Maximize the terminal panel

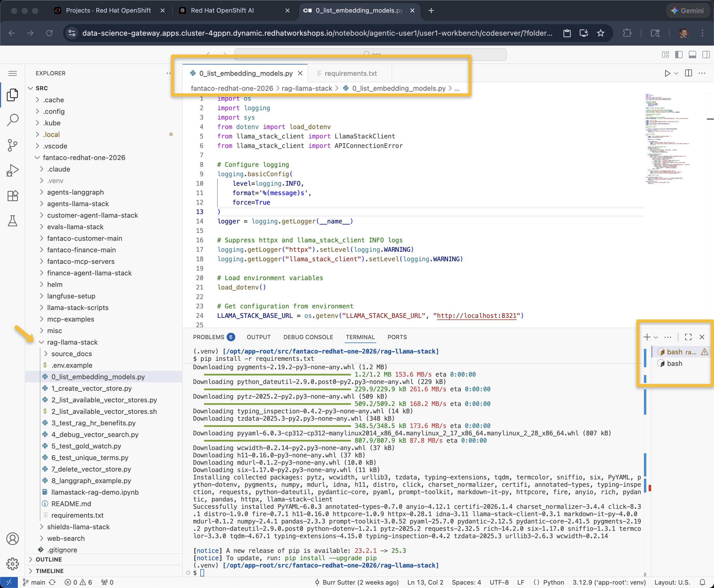pyautogui.click(x=688, y=337)
